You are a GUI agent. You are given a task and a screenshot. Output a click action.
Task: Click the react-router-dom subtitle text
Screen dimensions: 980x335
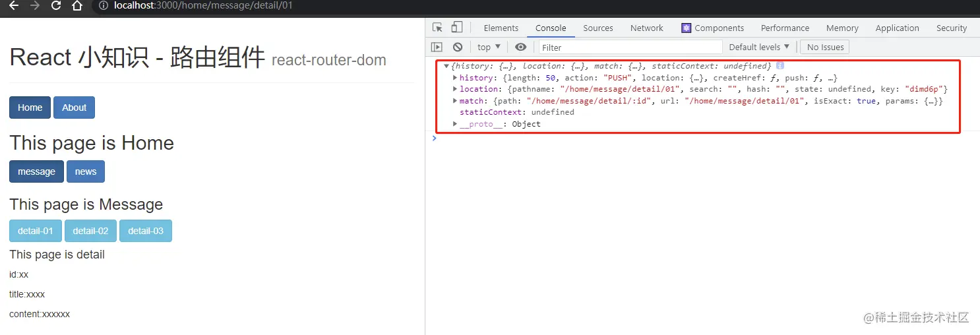click(x=329, y=60)
